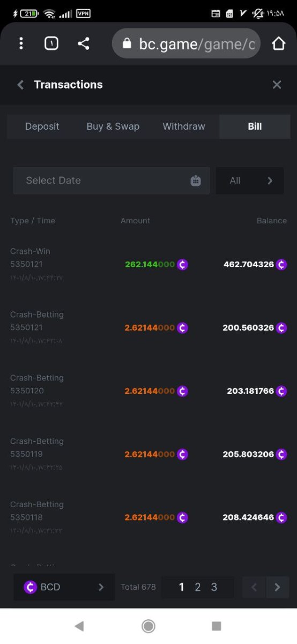Go to page 3 of transactions

coord(214,587)
